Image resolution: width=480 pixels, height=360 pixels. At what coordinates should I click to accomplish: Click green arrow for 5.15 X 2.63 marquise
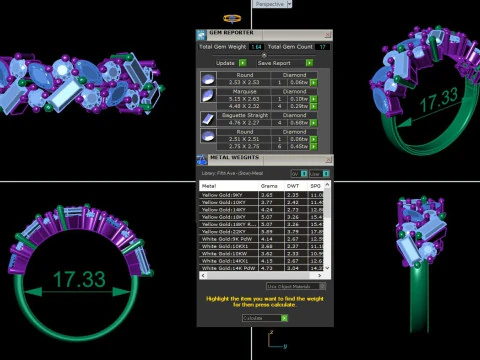314,99
